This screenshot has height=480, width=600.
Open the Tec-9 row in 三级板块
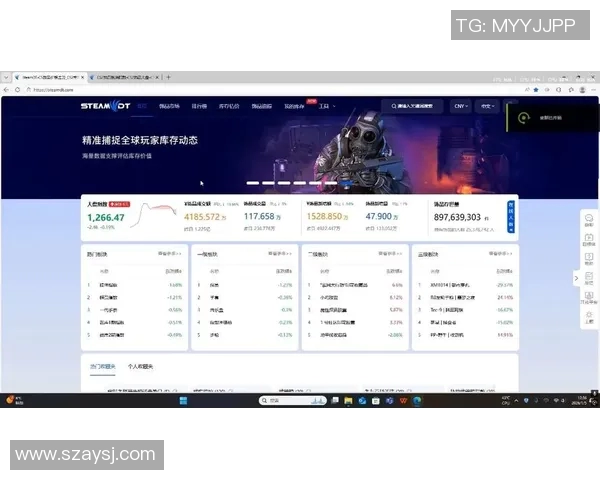point(465,310)
